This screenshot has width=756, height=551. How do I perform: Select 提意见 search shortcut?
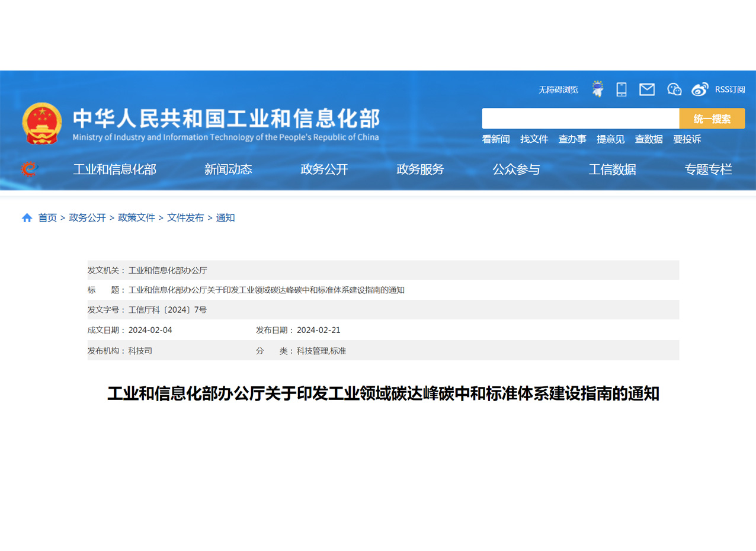(611, 139)
